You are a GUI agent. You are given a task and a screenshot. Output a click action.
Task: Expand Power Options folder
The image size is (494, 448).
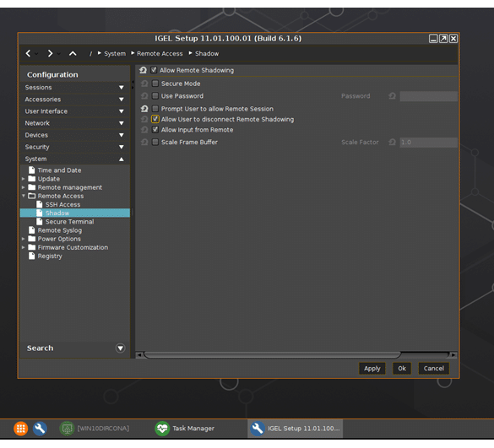coord(24,239)
